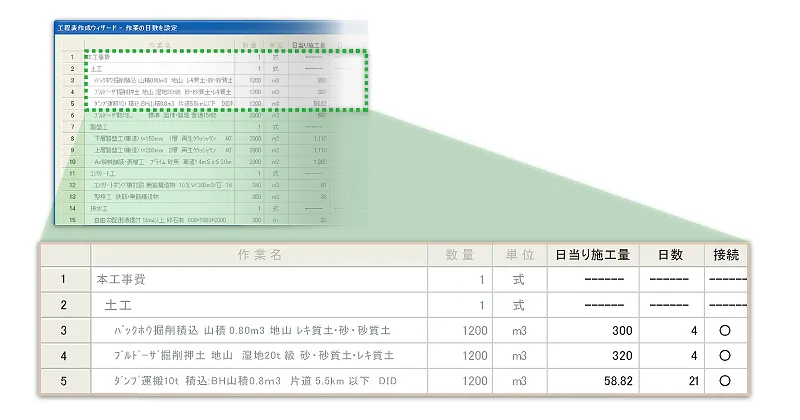The width and height of the screenshot is (800, 420).
Task: Edit the 300 daily work amount cell
Action: pyautogui.click(x=592, y=330)
